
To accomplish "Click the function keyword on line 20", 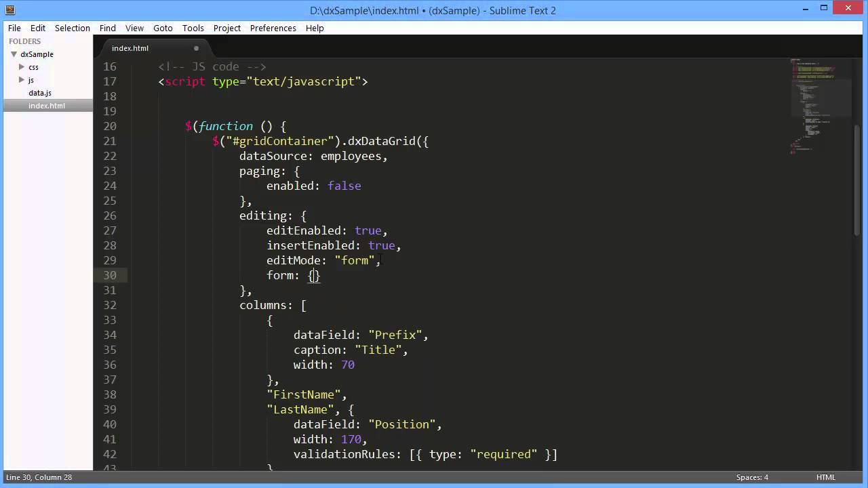I will 226,126.
